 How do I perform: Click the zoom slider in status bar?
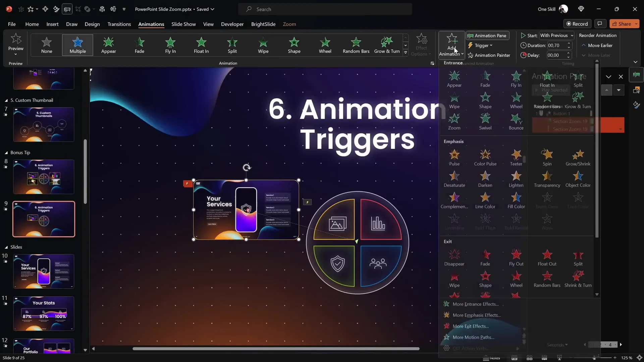(594, 358)
